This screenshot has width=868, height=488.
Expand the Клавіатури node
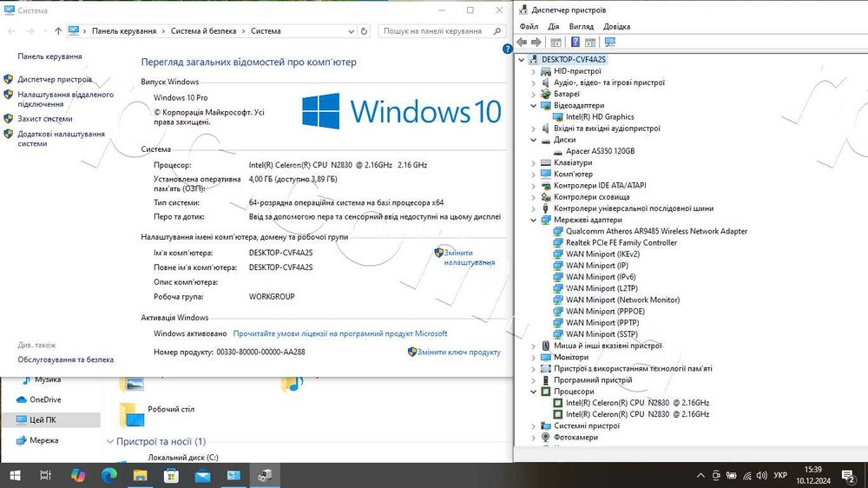coord(534,162)
